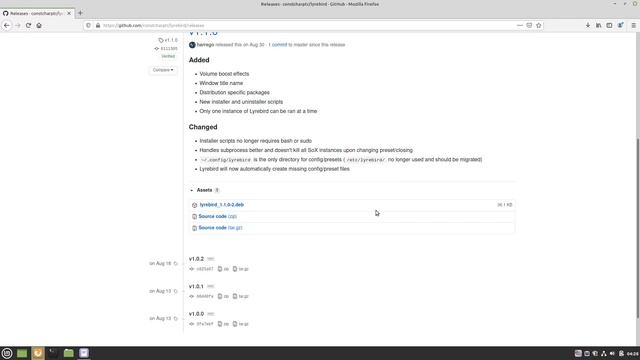Download tar.gz for v1.0.1
This screenshot has height=360, width=640.
241,296
